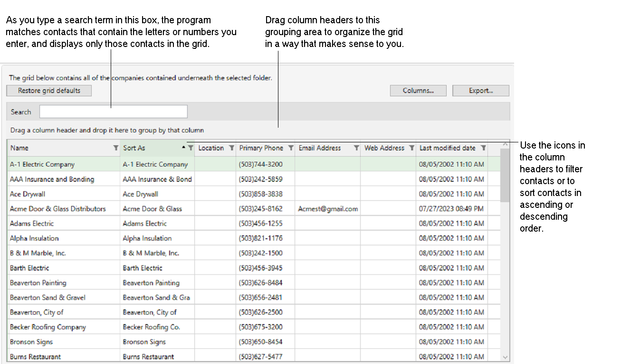Image resolution: width=621 pixels, height=364 pixels.
Task: Open the Email Address column filter funnel
Action: [x=356, y=148]
